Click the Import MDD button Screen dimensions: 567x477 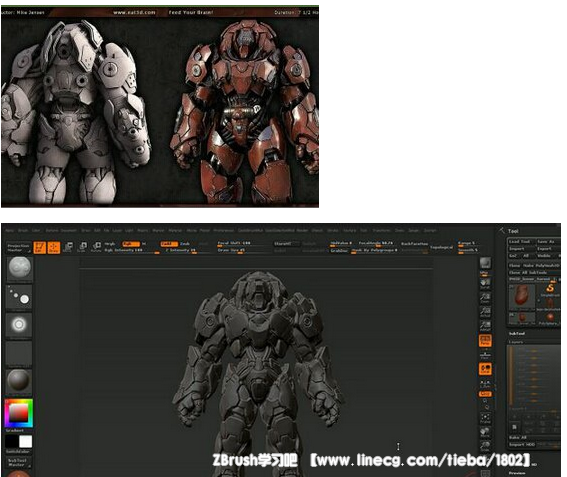click(x=521, y=444)
